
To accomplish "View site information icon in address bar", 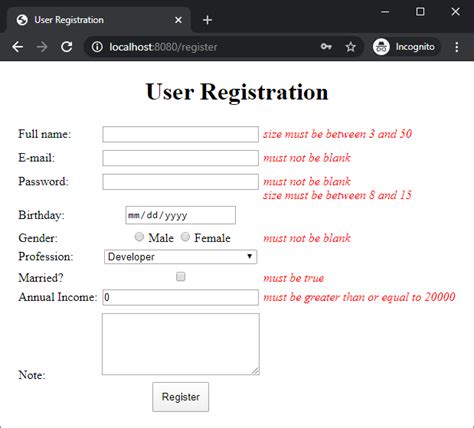I will click(97, 47).
